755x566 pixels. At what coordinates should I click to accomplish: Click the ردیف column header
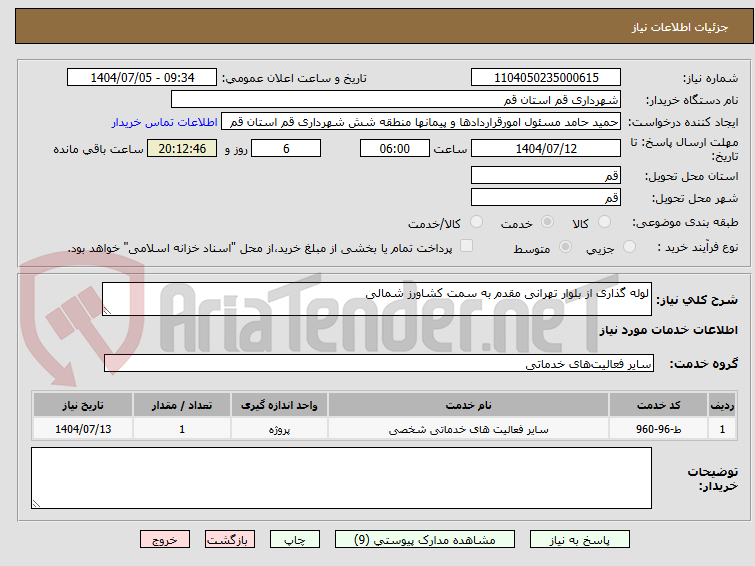(722, 405)
